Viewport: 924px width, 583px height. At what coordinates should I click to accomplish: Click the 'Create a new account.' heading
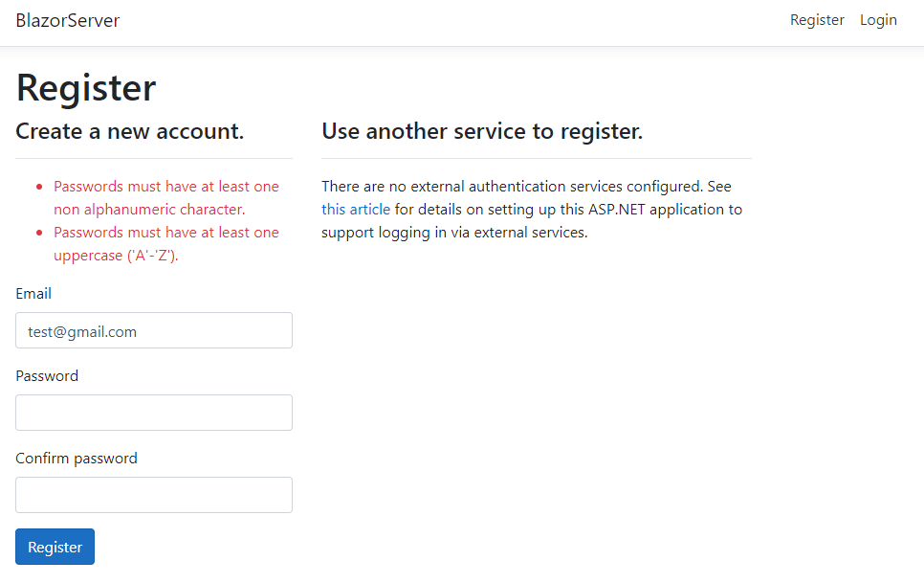pos(130,131)
